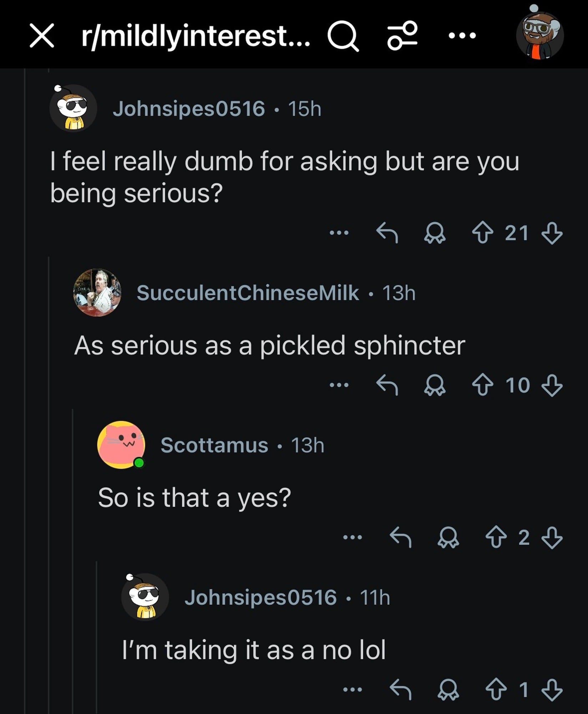Downvote 'So is that a yes?' comment

(x=552, y=538)
